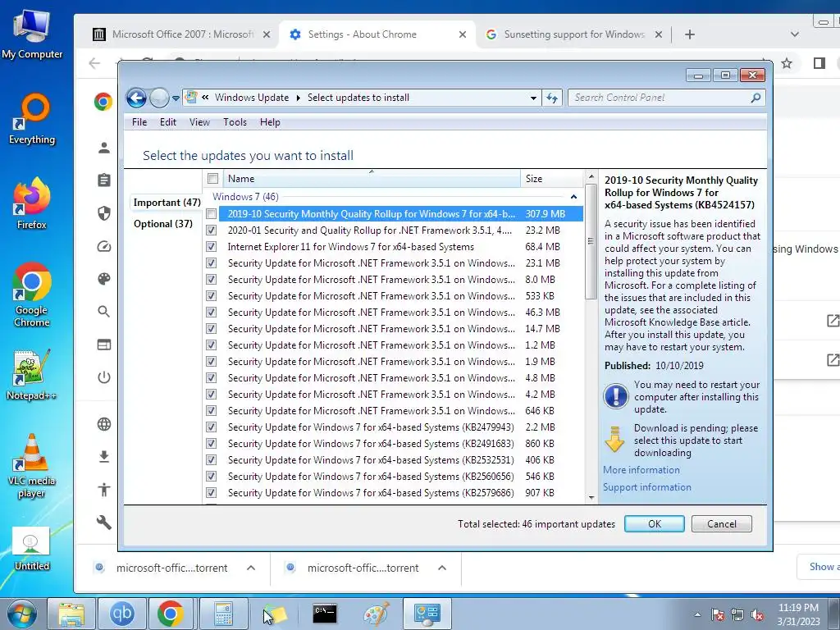
Task: Uncheck Internet Explorer 11 for Windows 7 update
Action: (x=212, y=246)
